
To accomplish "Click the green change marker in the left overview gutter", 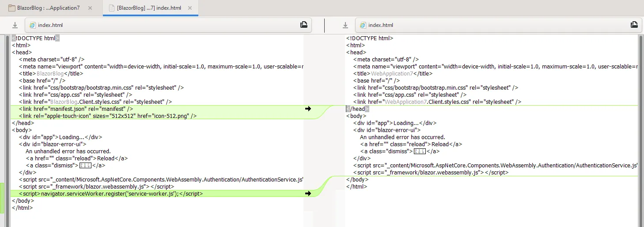I will coord(2,198).
